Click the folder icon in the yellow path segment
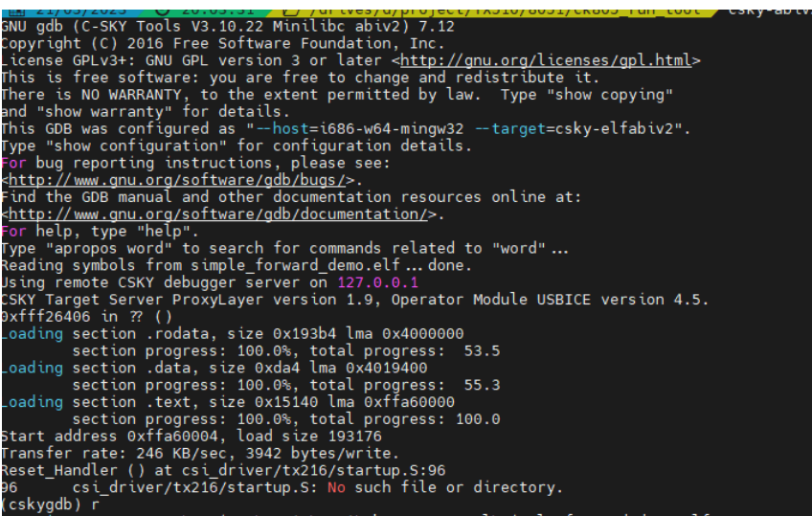The image size is (812, 516). tap(290, 11)
